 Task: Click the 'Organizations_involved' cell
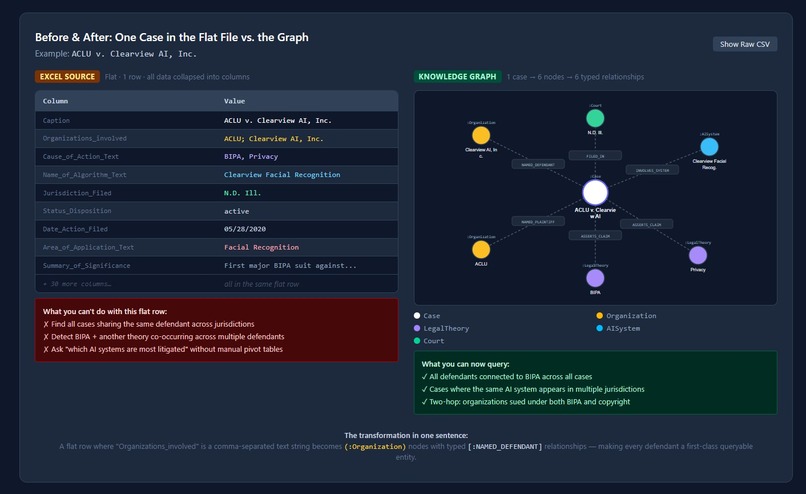coord(84,138)
